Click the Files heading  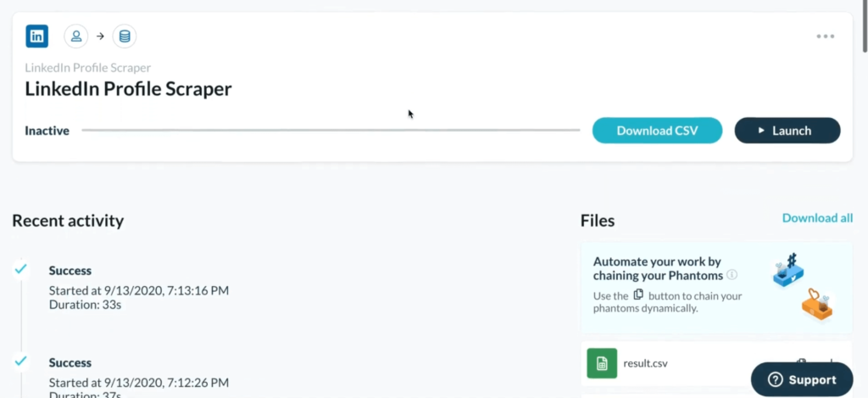tap(598, 221)
